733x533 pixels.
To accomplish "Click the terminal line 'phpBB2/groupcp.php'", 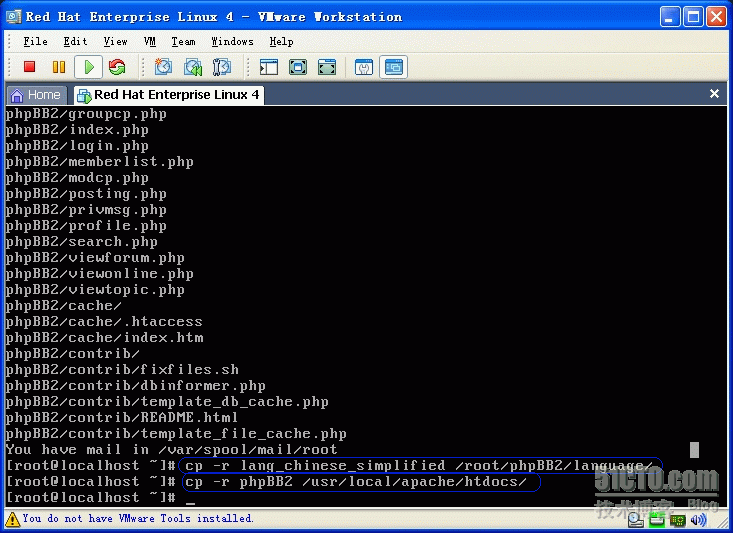I will click(86, 114).
